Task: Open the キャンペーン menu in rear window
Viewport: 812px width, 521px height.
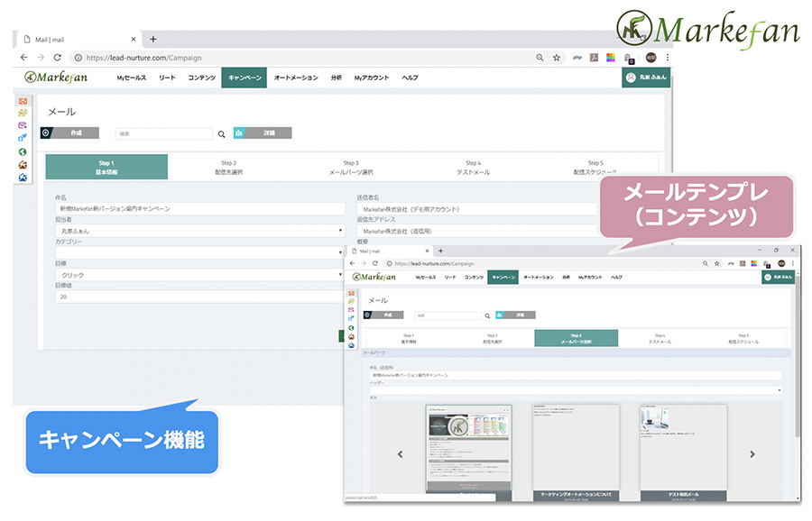Action: coord(245,78)
